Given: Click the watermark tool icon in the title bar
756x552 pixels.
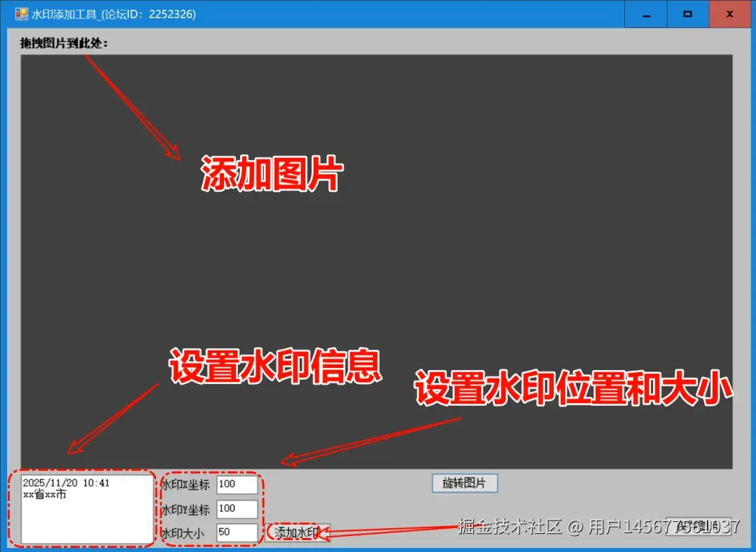Looking at the screenshot, I should [23, 13].
